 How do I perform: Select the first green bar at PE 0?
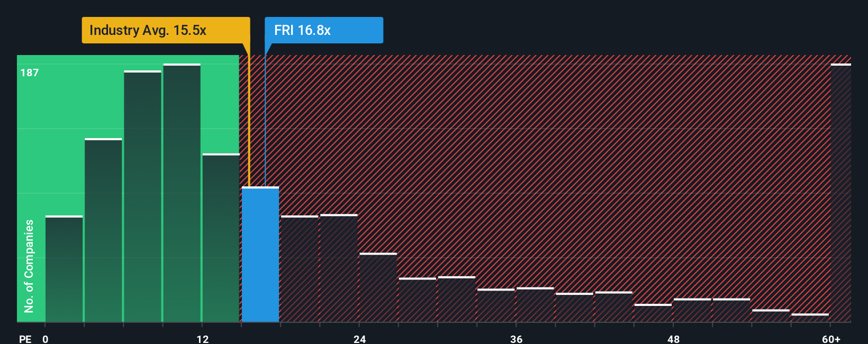click(x=64, y=269)
